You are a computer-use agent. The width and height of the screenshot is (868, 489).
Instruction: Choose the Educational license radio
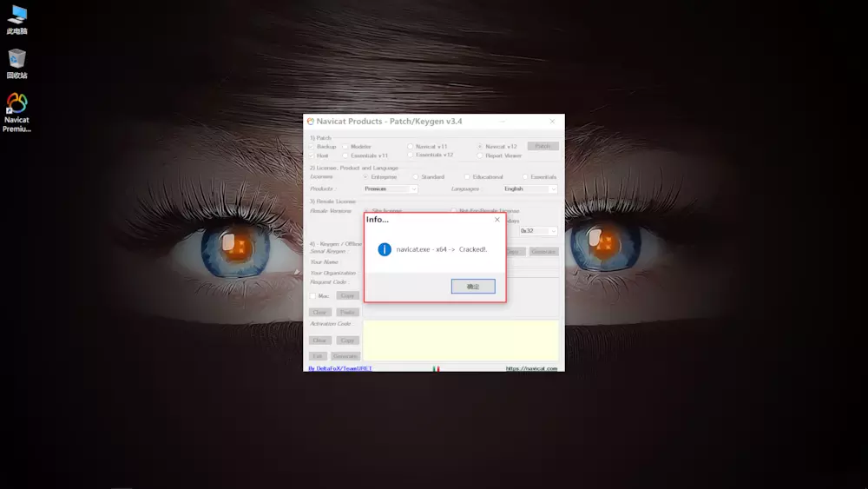pos(467,177)
